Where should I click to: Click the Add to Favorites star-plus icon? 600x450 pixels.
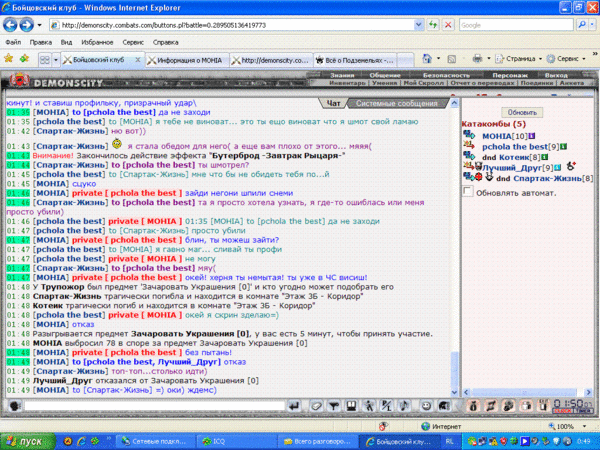point(24,59)
